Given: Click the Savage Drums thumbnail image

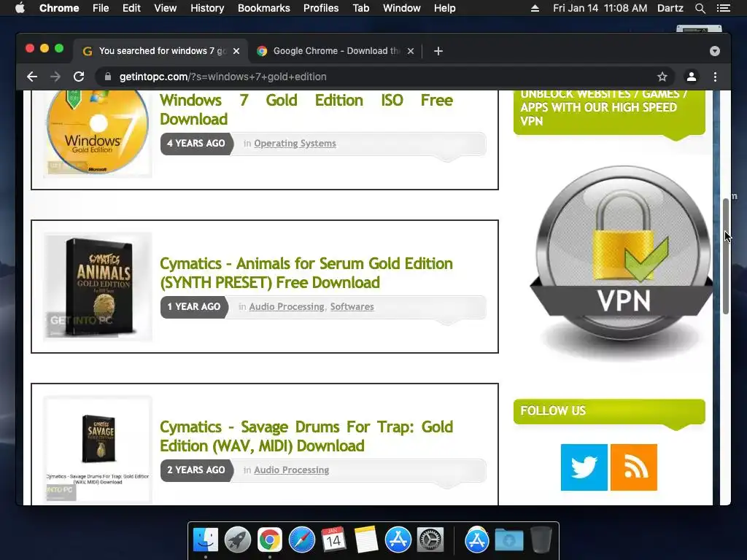Looking at the screenshot, I should (98, 449).
